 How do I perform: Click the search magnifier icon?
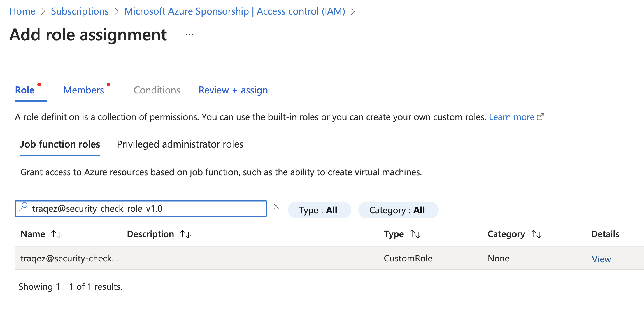point(24,207)
